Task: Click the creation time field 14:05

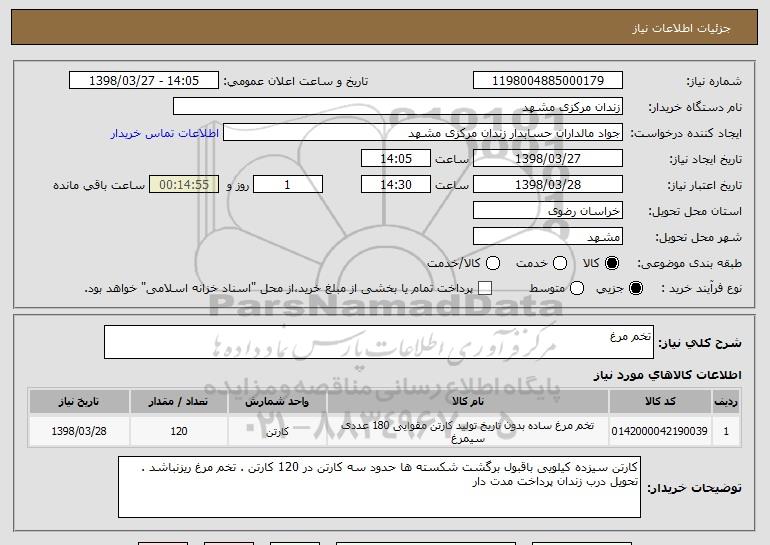Action: (396, 159)
